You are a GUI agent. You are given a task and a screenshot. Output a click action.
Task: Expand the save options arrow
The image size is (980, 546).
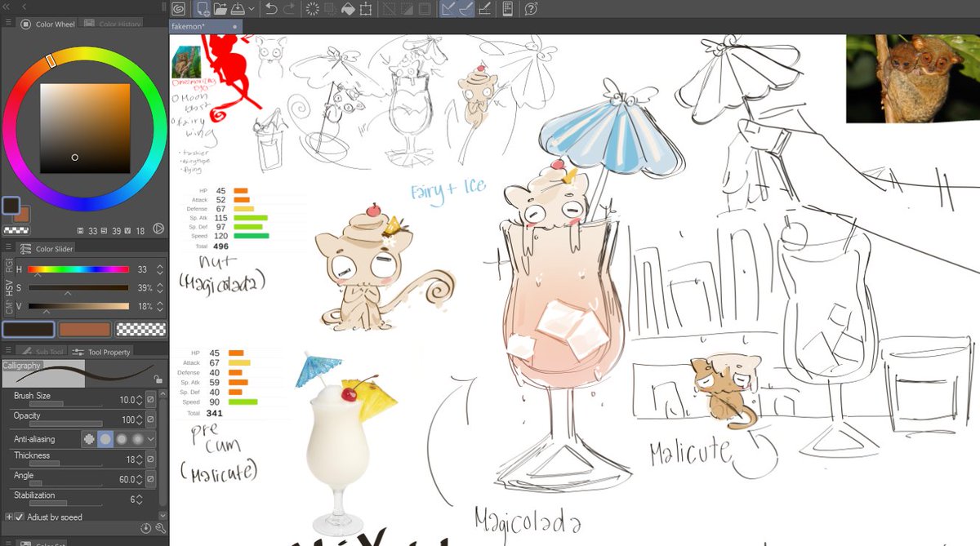click(x=251, y=10)
